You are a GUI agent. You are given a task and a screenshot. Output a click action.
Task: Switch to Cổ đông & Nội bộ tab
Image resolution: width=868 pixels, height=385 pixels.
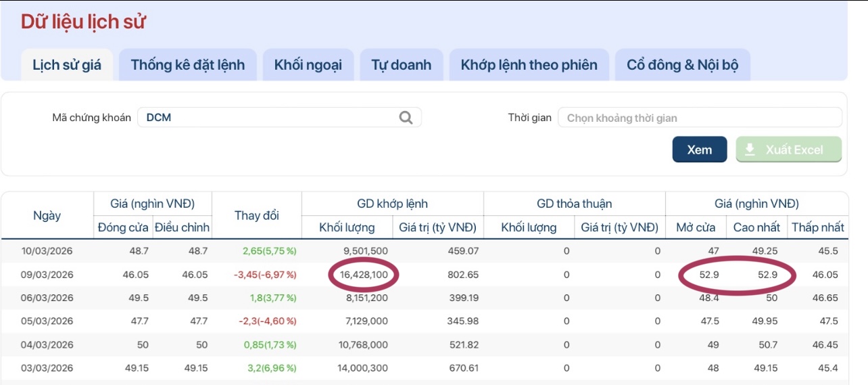[x=682, y=65]
